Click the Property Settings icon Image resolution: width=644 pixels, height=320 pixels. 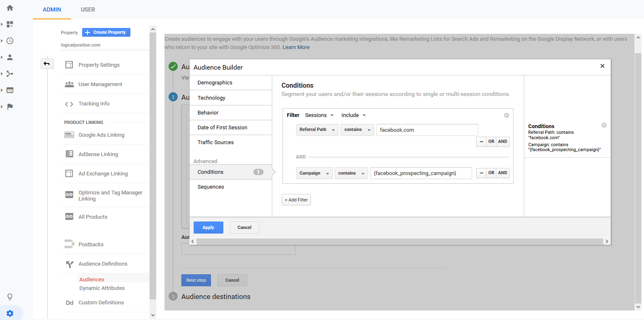[x=69, y=65]
